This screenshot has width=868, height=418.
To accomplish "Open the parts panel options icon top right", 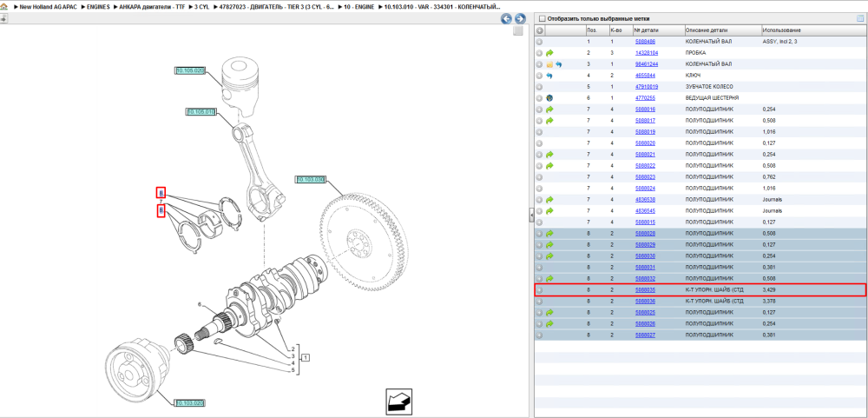I will click(859, 18).
